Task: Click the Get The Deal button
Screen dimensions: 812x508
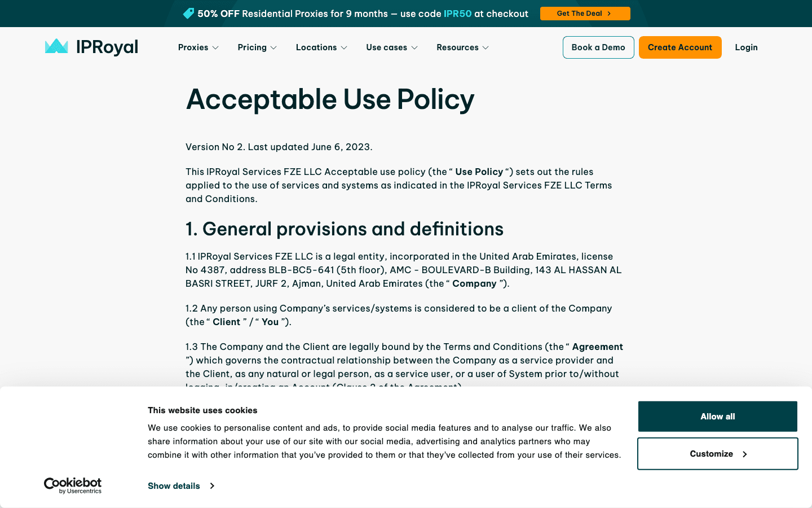Action: click(585, 14)
